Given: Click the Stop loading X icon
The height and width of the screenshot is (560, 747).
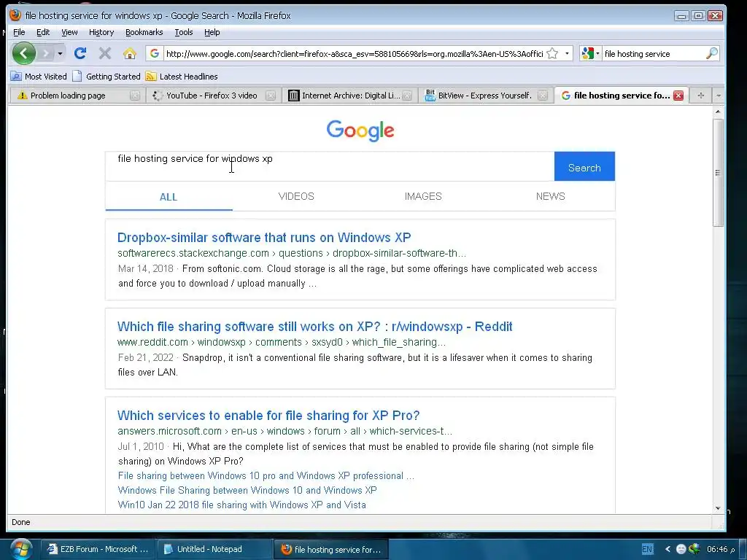Looking at the screenshot, I should pos(105,53).
